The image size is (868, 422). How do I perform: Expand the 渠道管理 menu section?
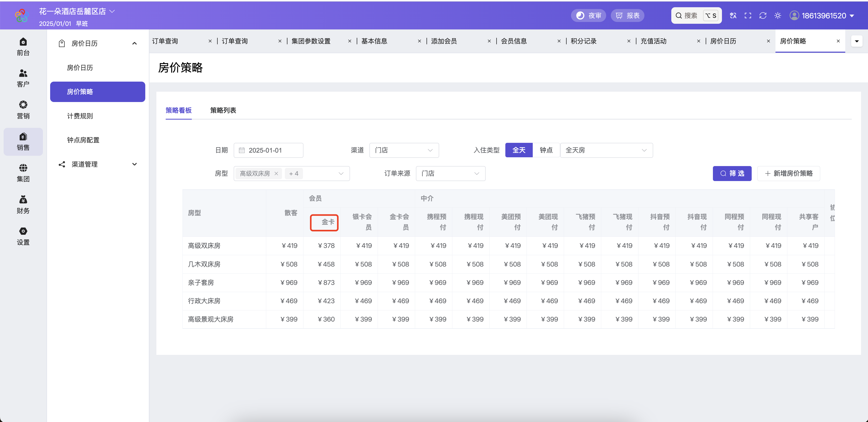pyautogui.click(x=97, y=164)
